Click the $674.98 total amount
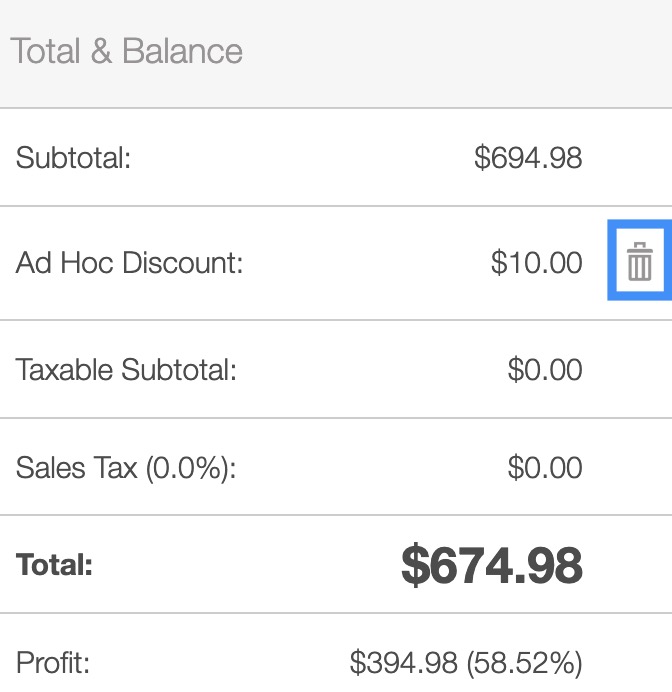The width and height of the screenshot is (672, 692). [x=491, y=566]
